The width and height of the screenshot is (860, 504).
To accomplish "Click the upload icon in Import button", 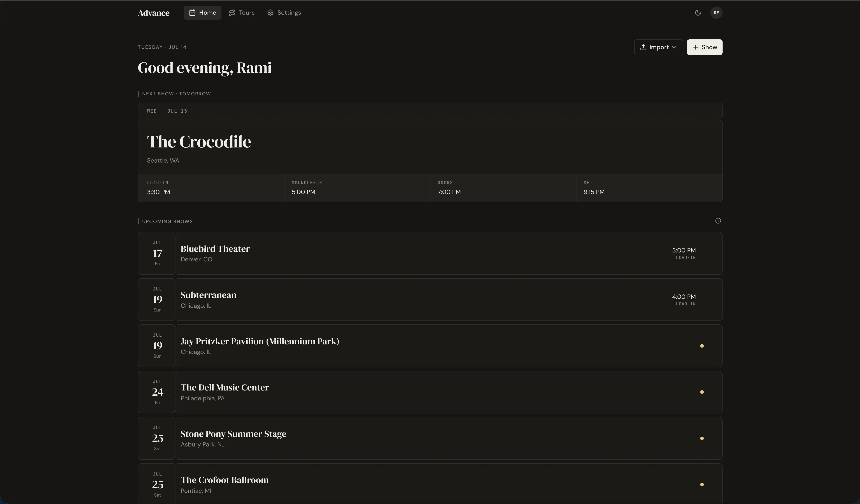I will (x=643, y=47).
